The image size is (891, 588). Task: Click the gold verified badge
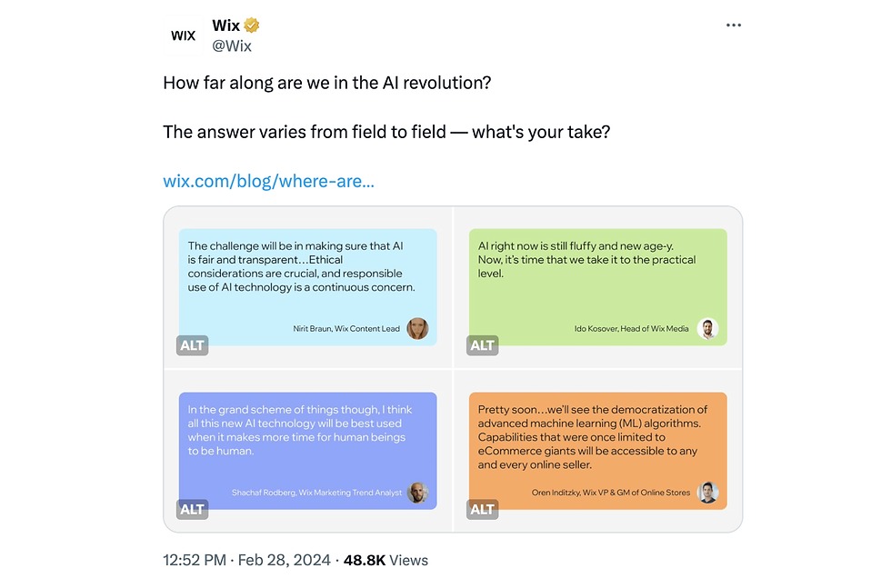click(x=252, y=25)
